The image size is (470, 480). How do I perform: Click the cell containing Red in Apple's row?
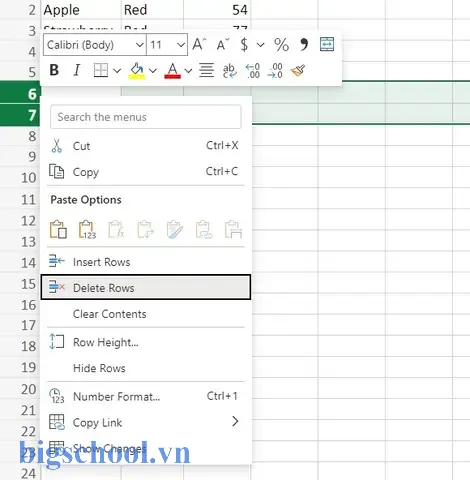point(152,10)
